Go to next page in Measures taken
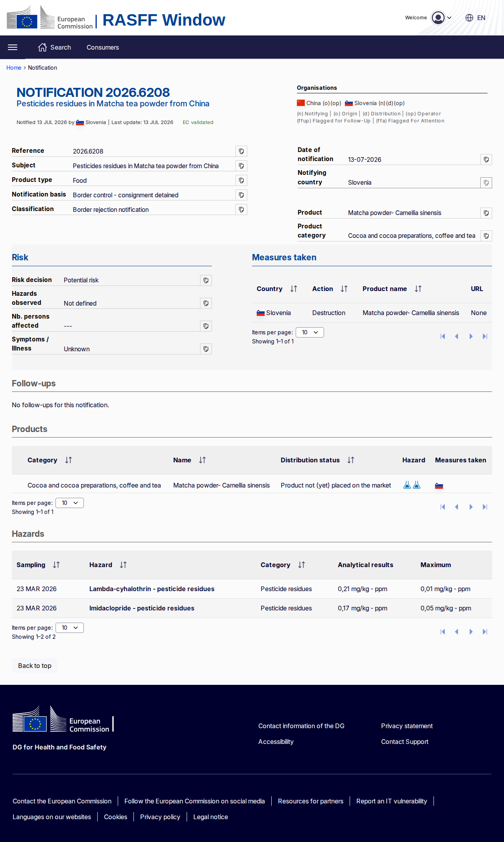504x842 pixels. point(471,336)
